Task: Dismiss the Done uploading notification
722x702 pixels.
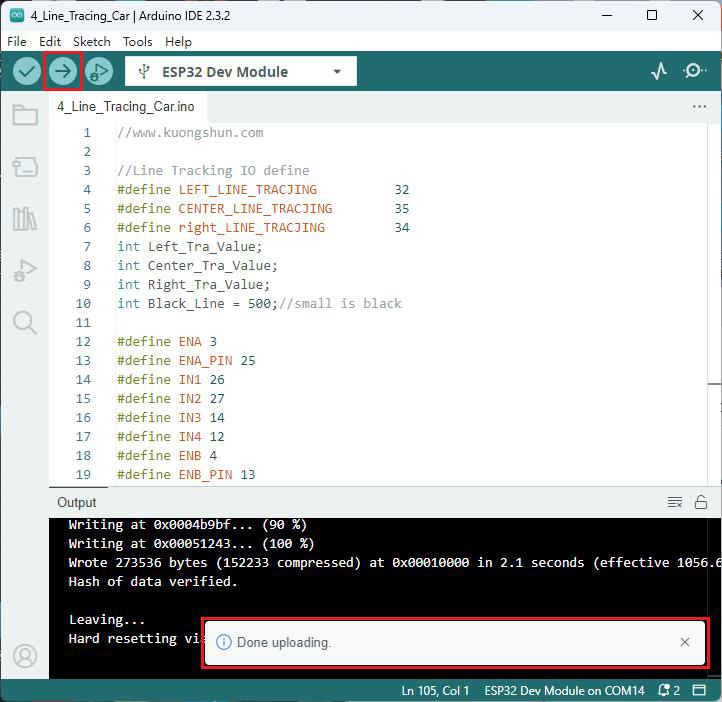Action: click(685, 642)
